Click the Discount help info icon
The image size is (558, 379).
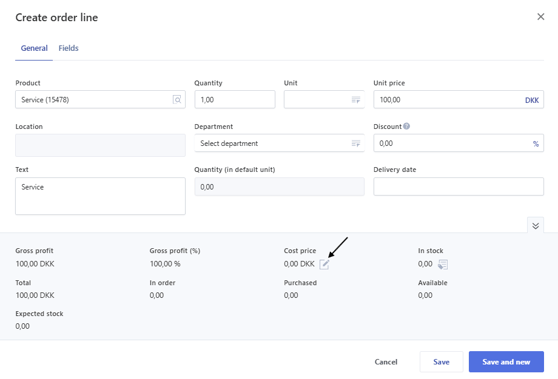pyautogui.click(x=406, y=126)
